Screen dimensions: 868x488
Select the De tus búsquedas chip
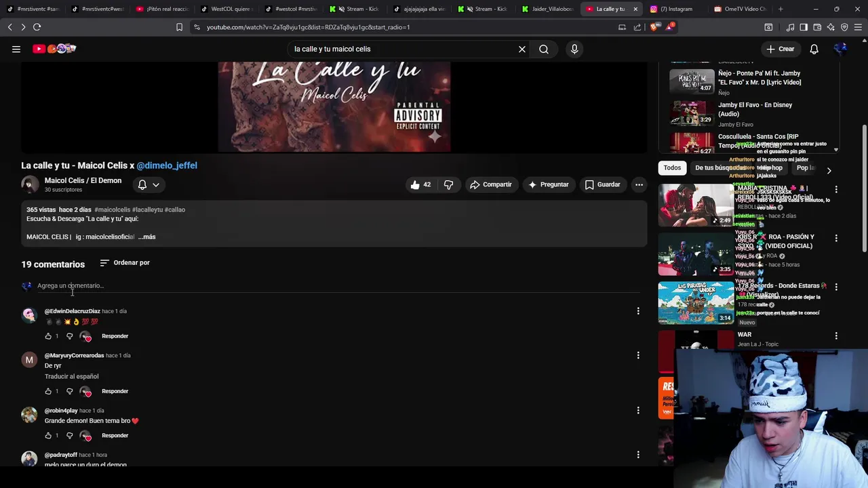click(x=720, y=168)
